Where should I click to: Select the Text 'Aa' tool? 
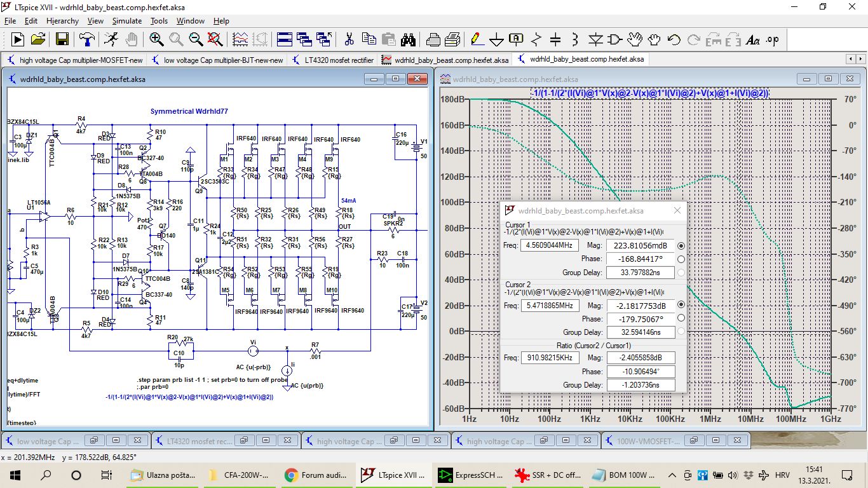point(752,39)
